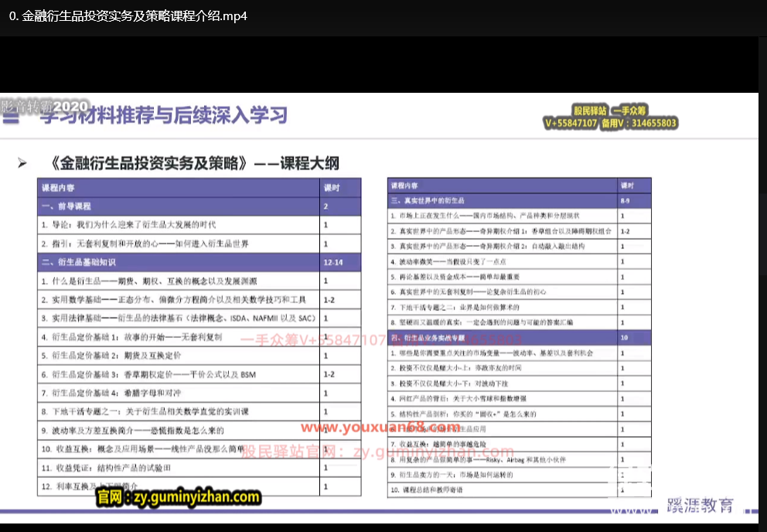Select row 用复杂的产品做简单的事——Risky、Airbag
Screen dimensions: 767x532
(x=520, y=459)
